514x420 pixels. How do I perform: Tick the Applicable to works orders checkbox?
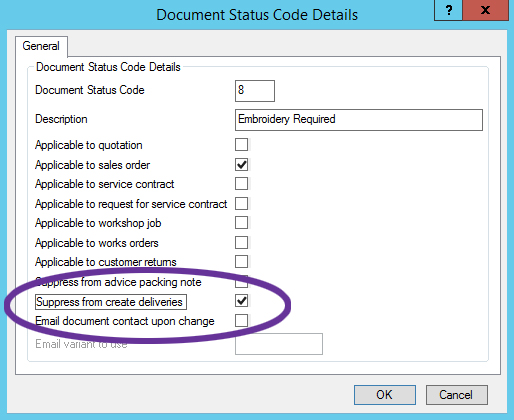[241, 243]
